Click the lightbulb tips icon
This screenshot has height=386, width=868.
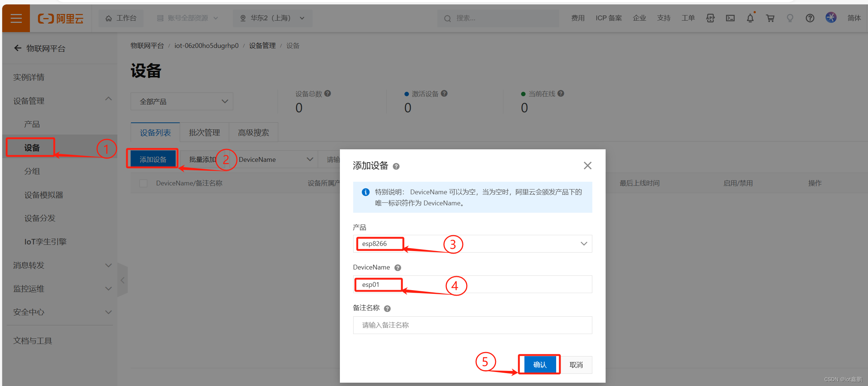pyautogui.click(x=790, y=18)
